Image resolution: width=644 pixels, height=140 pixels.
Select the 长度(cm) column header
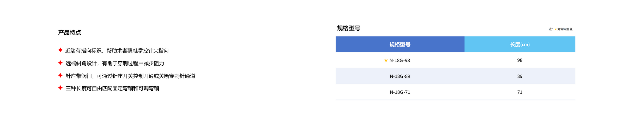(x=520, y=44)
